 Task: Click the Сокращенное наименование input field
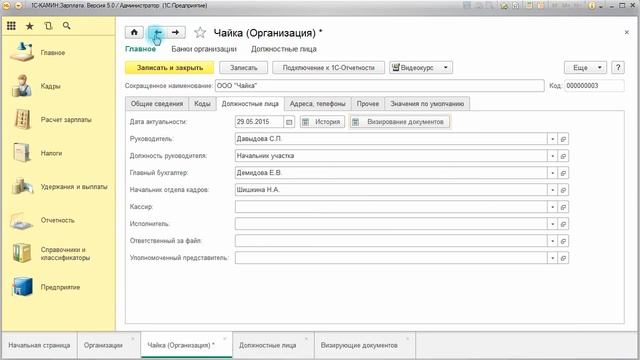[380, 86]
